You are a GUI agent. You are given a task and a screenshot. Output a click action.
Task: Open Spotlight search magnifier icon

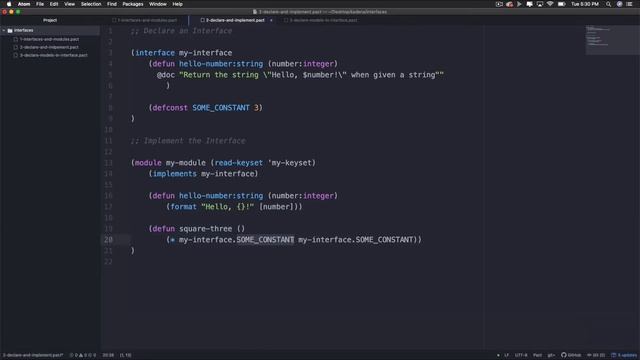(x=608, y=4)
